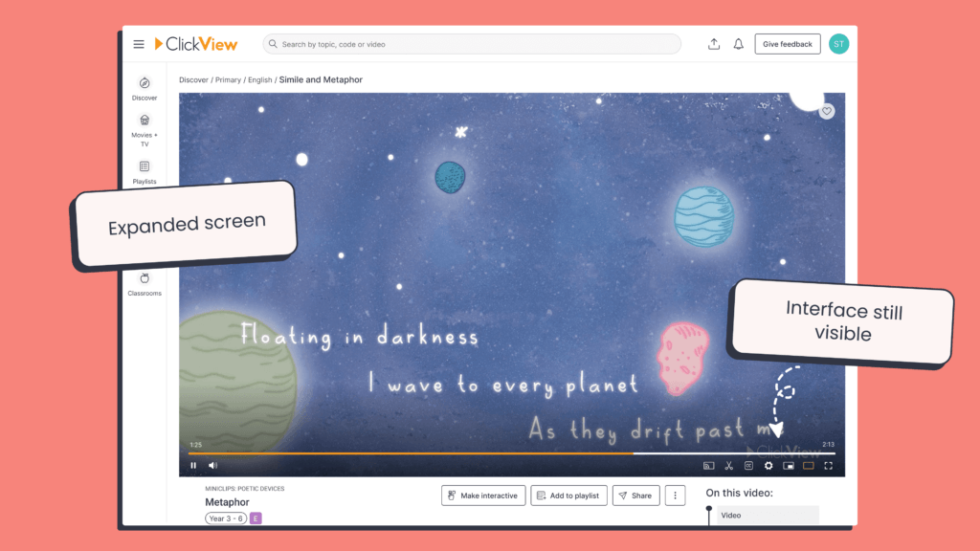Navigate to the Primary breadcrumb
This screenshot has height=551, width=980.
[x=228, y=80]
